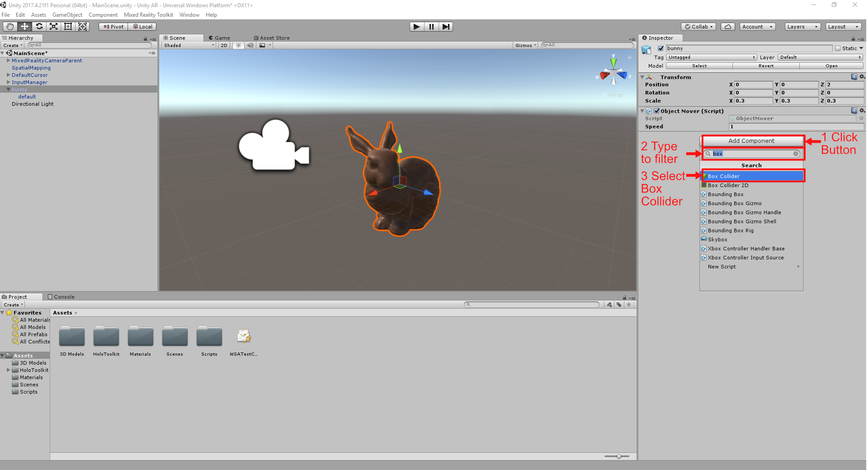This screenshot has height=470, width=868.
Task: Click the Add Component button
Action: click(751, 141)
